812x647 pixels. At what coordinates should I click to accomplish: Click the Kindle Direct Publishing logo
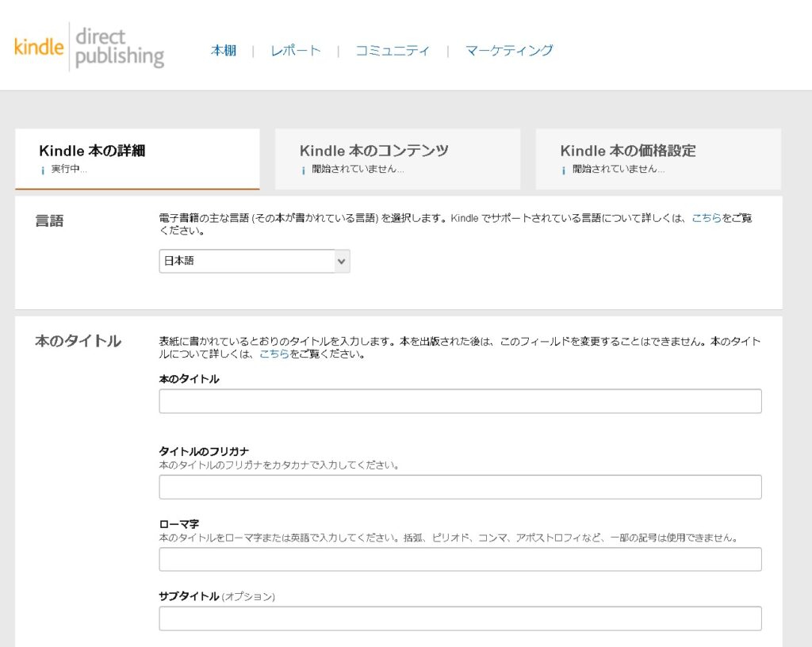click(89, 47)
